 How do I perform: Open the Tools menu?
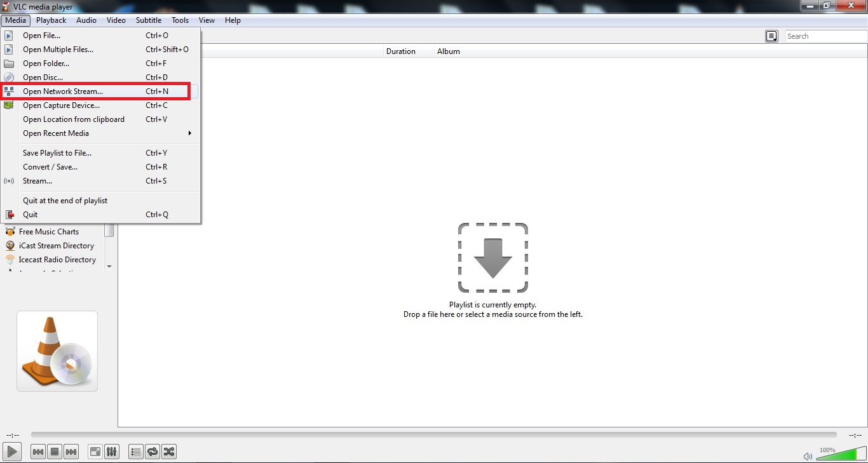pyautogui.click(x=180, y=20)
